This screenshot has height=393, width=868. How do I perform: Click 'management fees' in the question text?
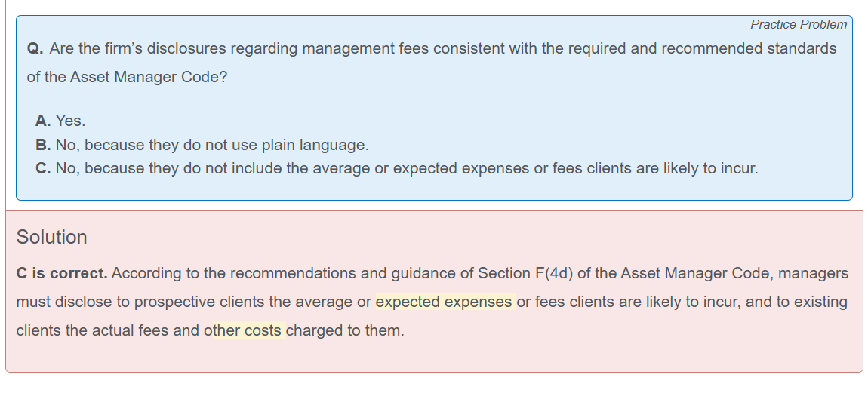tap(365, 49)
